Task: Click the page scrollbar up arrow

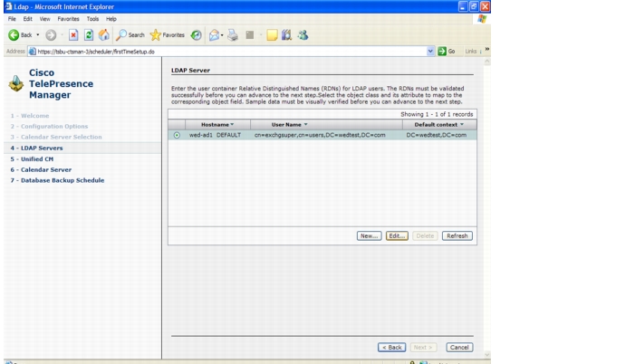Action: (x=487, y=62)
